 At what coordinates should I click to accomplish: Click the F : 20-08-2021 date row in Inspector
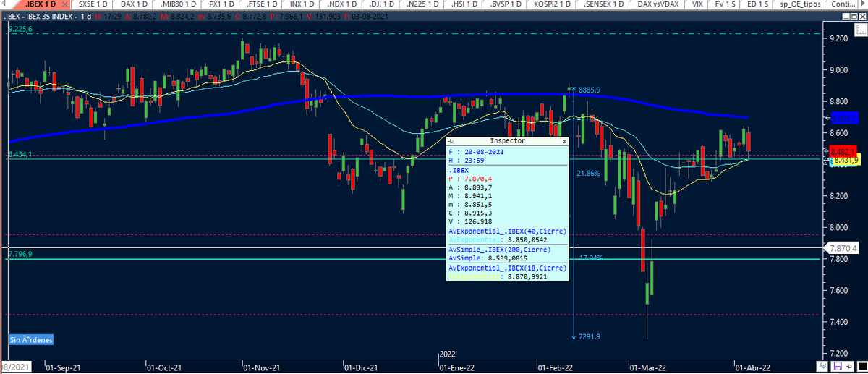(507, 152)
